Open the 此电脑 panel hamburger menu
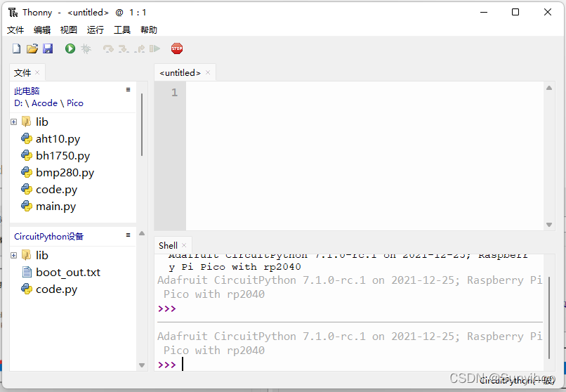Image resolution: width=566 pixels, height=392 pixels. [128, 89]
